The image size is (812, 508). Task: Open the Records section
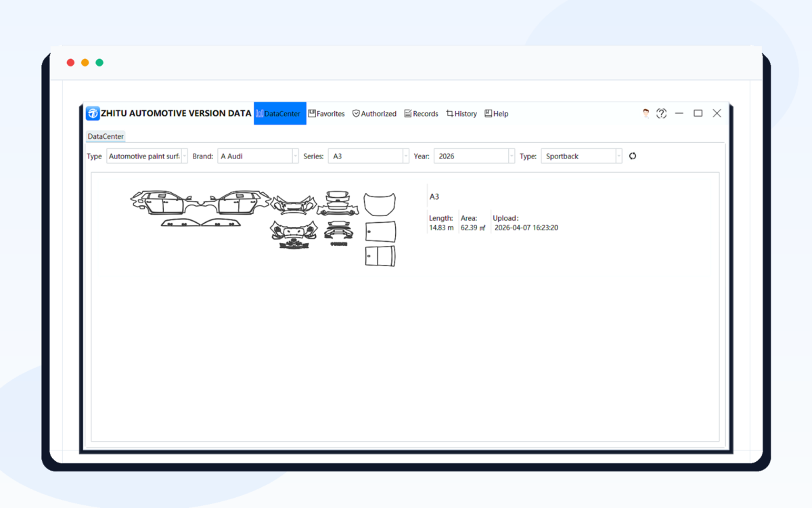tap(421, 114)
